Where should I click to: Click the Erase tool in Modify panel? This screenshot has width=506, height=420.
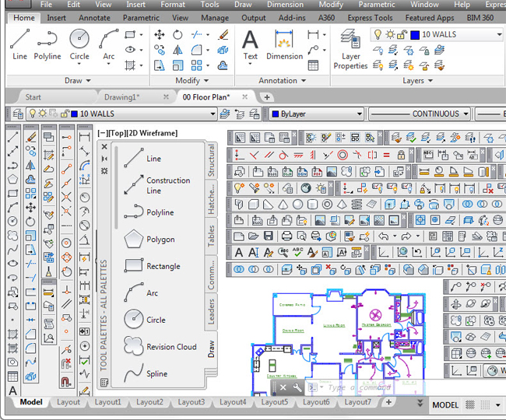point(223,34)
